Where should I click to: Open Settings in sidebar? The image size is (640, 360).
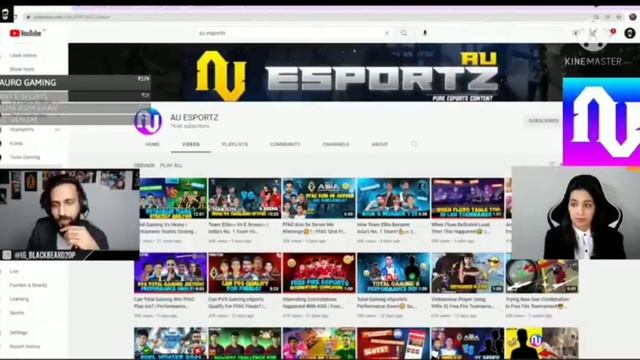click(18, 333)
